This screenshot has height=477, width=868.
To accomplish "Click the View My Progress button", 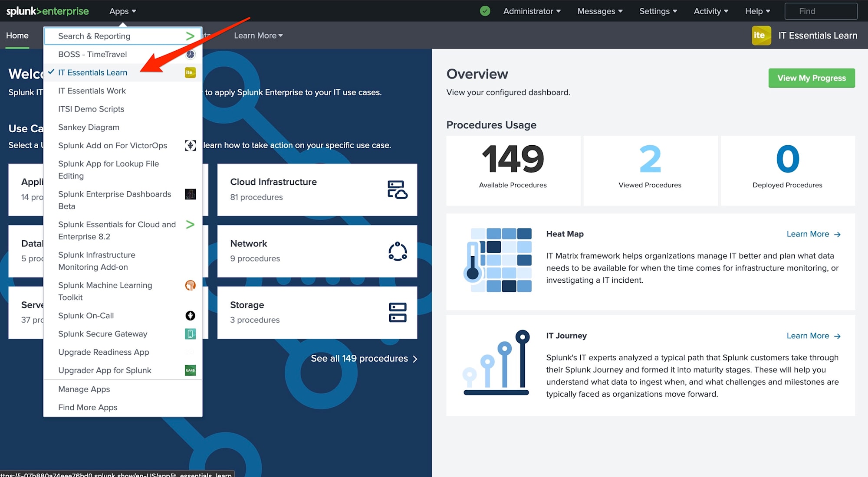I will click(x=812, y=78).
